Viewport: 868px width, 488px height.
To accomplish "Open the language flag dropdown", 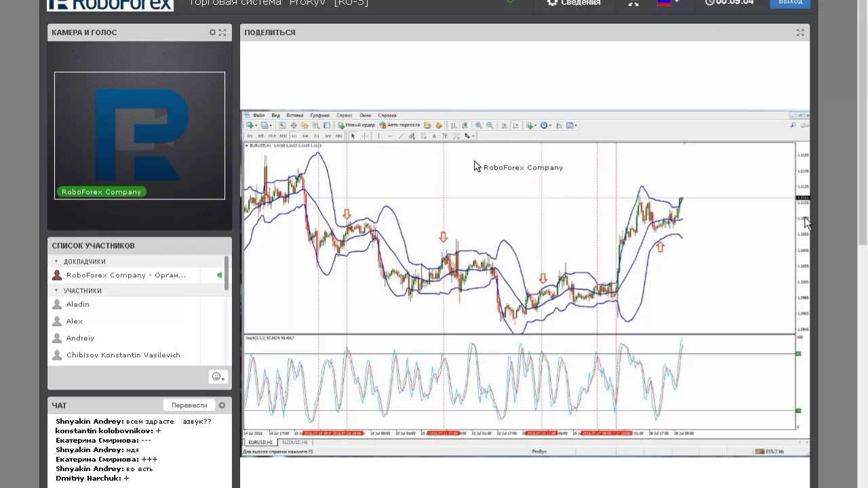I will click(668, 3).
